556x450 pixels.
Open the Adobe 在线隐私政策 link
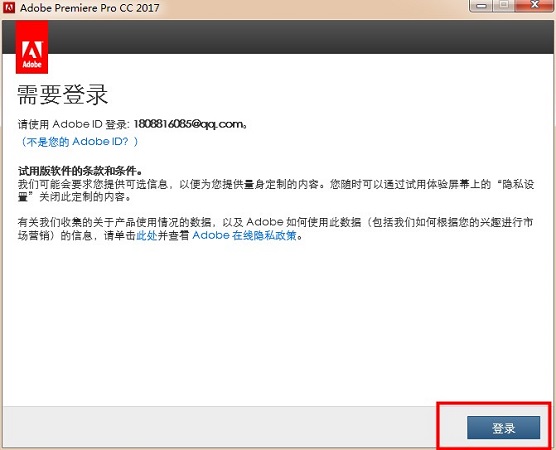click(244, 235)
